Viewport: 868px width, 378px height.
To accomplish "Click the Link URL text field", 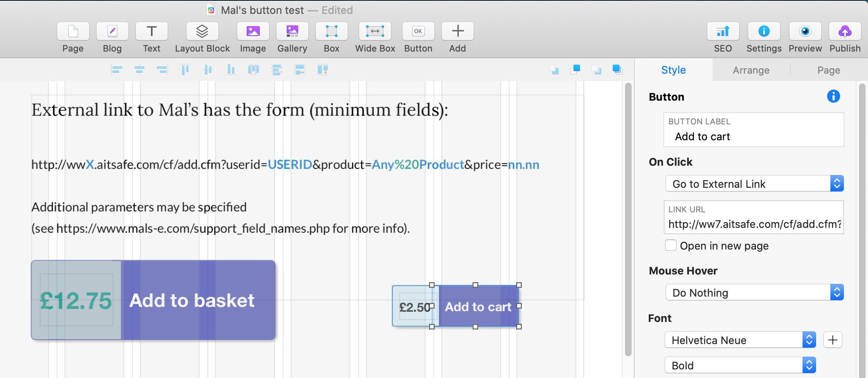I will pyautogui.click(x=754, y=217).
